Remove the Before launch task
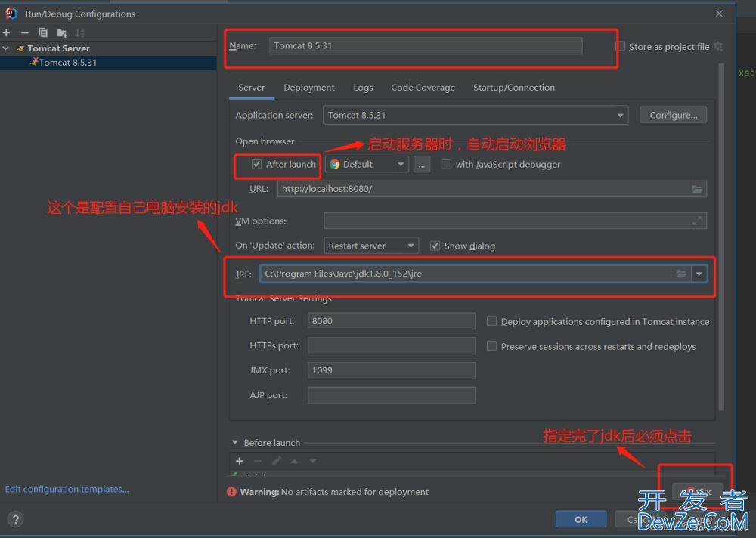756x538 pixels. (x=258, y=461)
